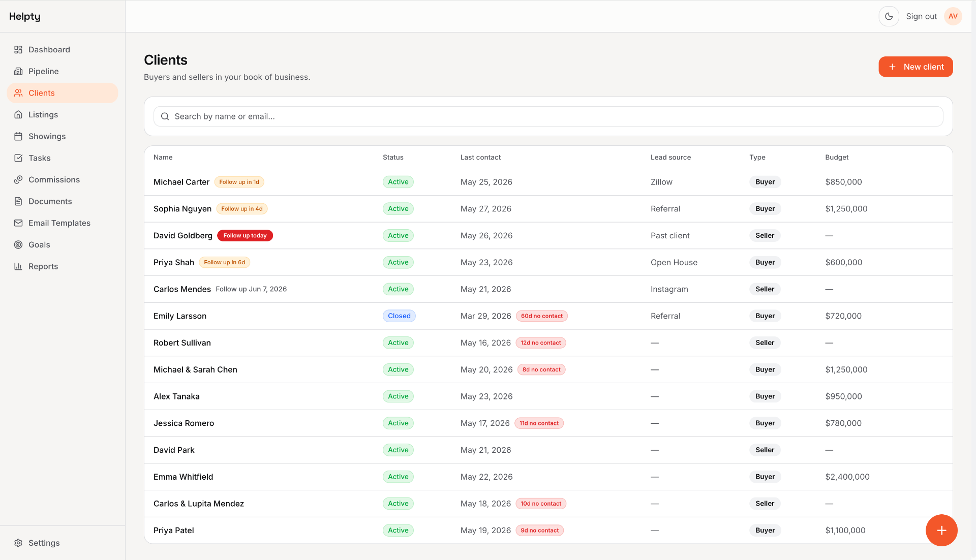Open the Listings menu item
This screenshot has height=560, width=976.
[x=63, y=115]
